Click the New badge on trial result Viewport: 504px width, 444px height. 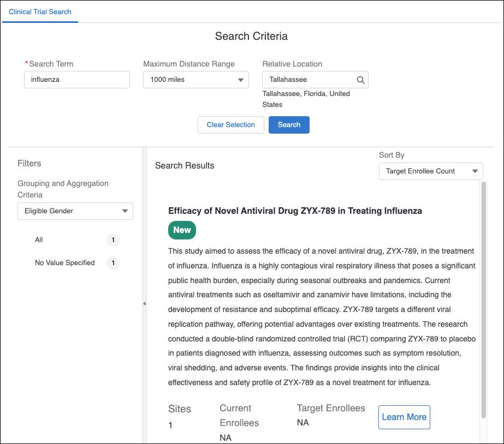tap(182, 230)
